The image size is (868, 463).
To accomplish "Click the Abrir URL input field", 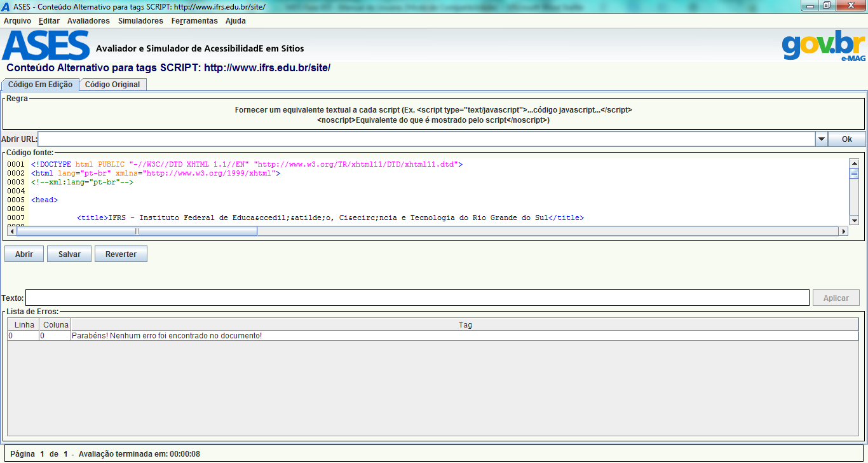I will pos(426,139).
